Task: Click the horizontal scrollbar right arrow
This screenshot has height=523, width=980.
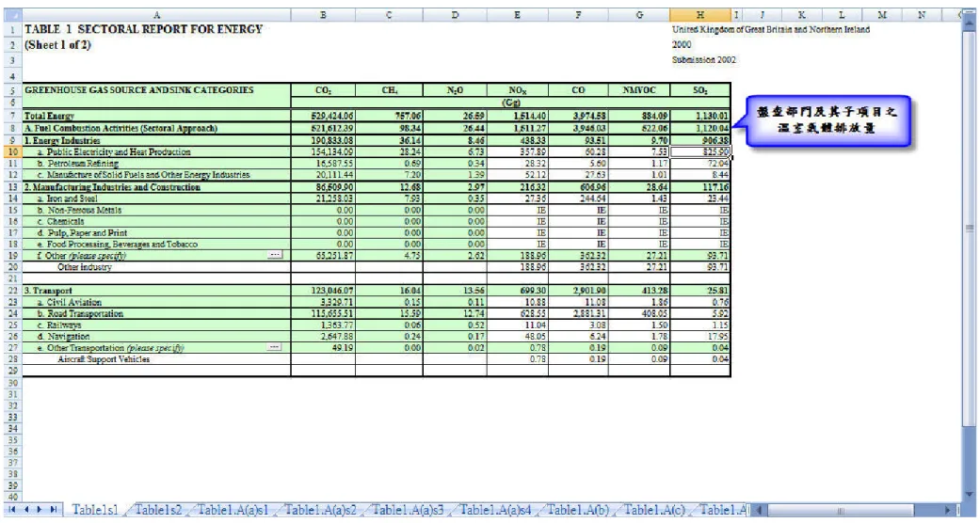Action: 949,511
